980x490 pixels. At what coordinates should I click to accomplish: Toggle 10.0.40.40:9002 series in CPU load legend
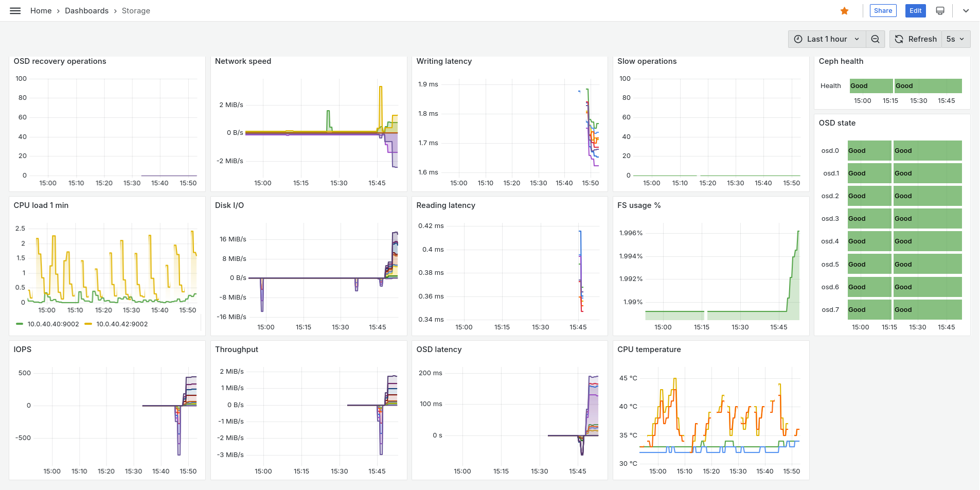[53, 324]
